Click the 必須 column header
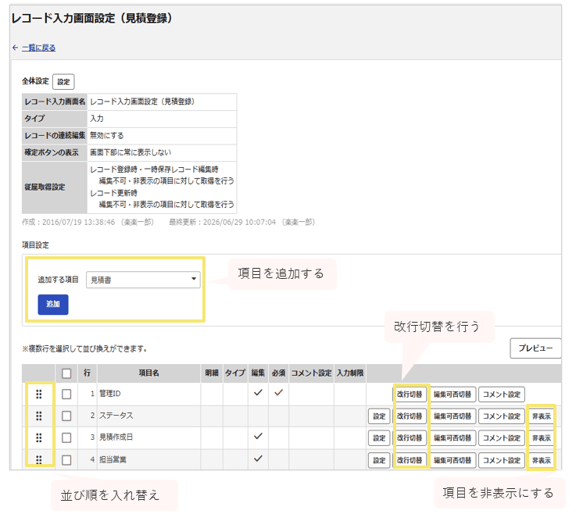This screenshot has height=514, width=583. pos(278,373)
